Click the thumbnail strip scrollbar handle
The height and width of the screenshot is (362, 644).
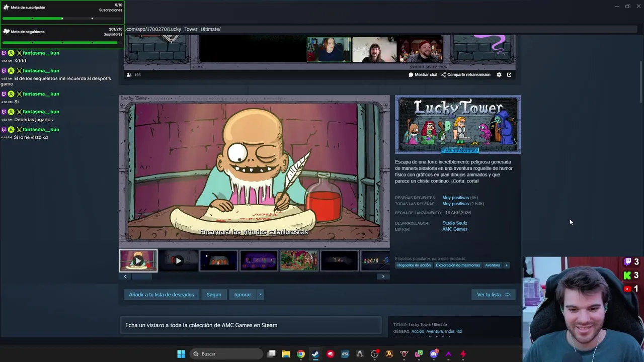[141, 277]
